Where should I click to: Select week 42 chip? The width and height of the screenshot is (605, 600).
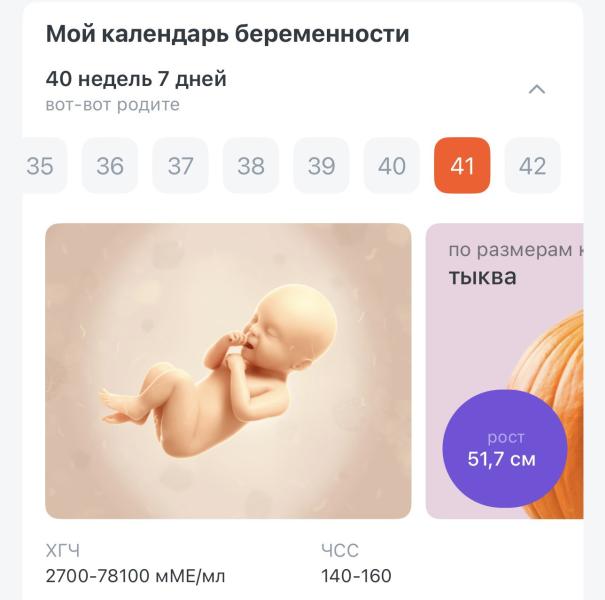coord(532,165)
